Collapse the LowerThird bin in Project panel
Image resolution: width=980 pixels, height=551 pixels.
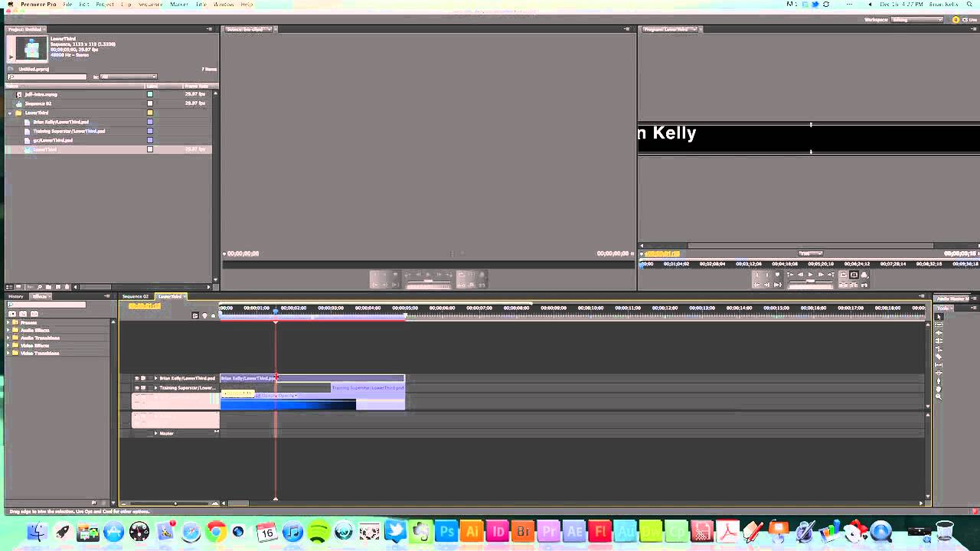[x=10, y=112]
